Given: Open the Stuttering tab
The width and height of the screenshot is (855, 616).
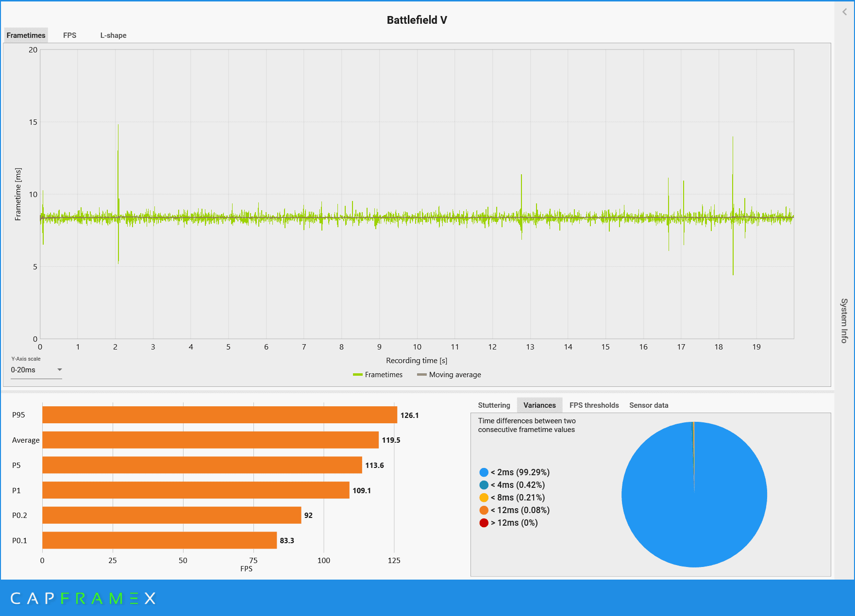Looking at the screenshot, I should coord(494,405).
